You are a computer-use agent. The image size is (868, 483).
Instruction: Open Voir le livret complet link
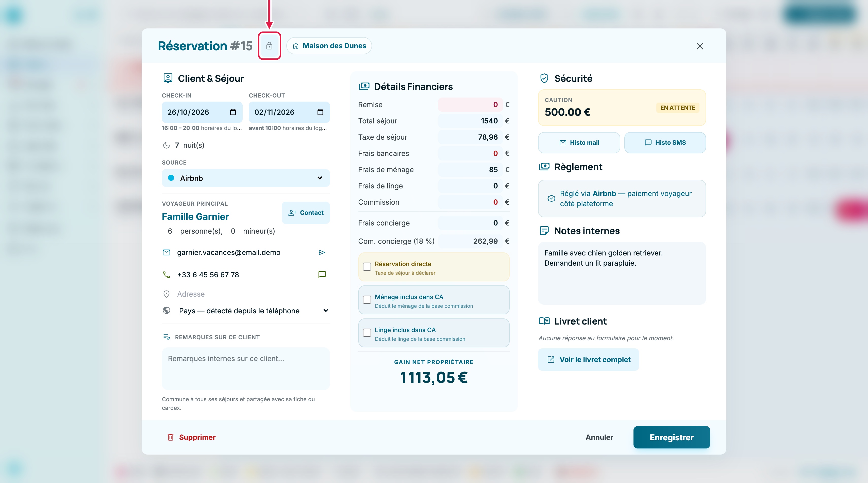(588, 360)
